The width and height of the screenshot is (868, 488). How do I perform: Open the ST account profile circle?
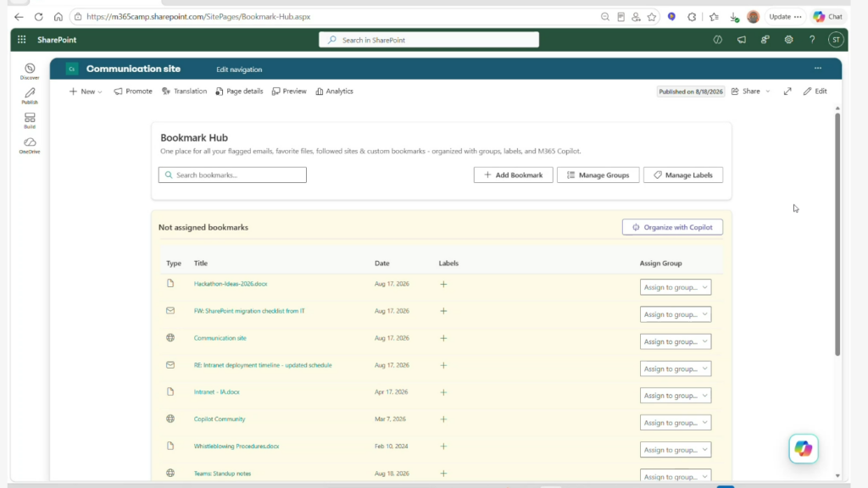836,40
